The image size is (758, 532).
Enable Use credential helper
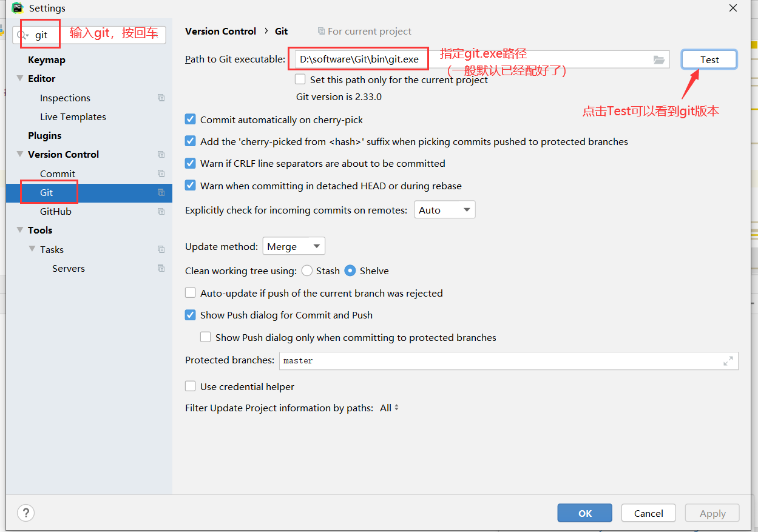tap(191, 386)
